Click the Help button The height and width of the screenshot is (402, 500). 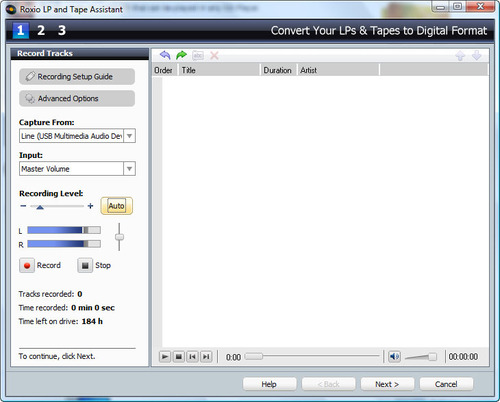[269, 384]
